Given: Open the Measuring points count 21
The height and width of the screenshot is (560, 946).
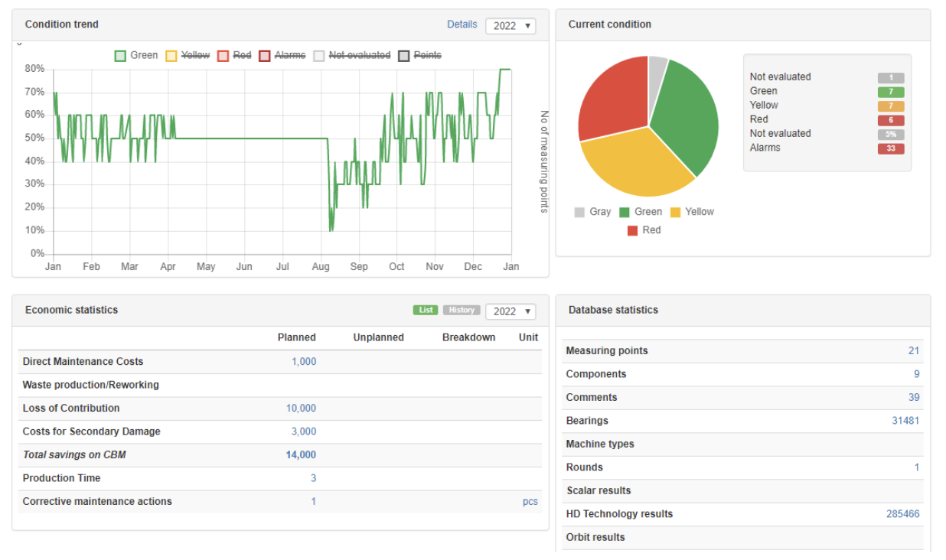Looking at the screenshot, I should tap(913, 350).
